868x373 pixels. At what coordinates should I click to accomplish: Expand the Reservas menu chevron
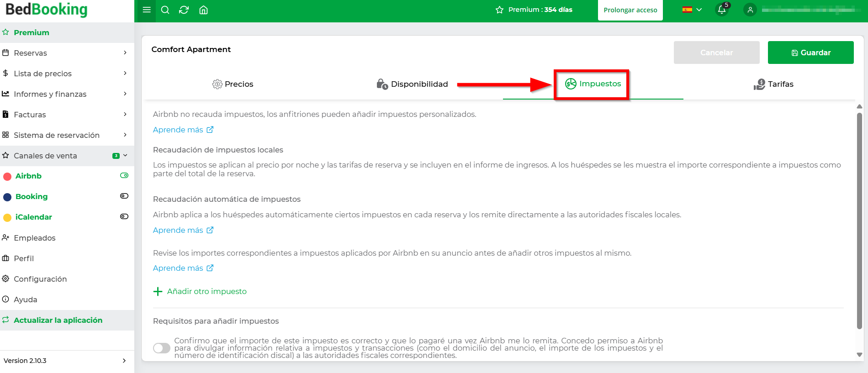point(125,53)
